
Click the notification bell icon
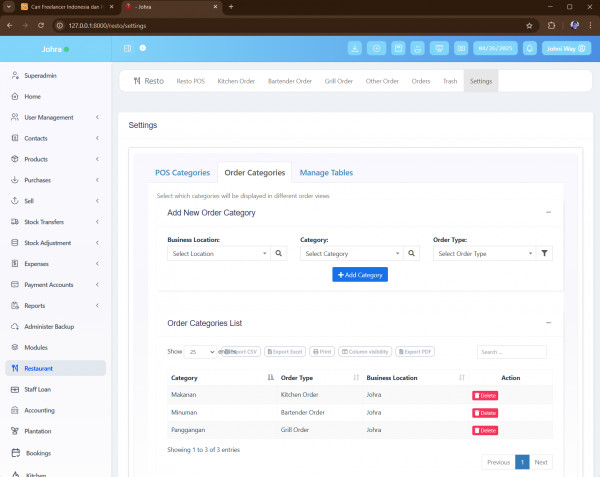530,49
